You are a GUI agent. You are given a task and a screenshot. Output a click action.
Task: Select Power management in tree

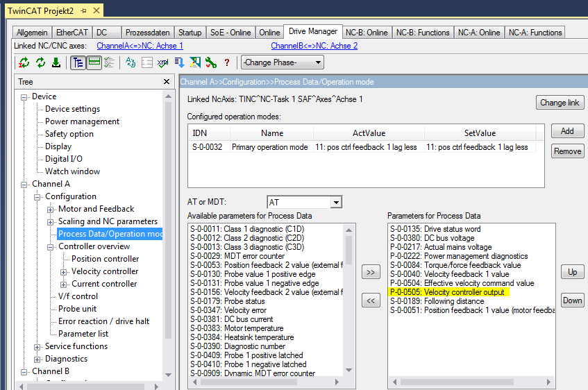(x=82, y=121)
